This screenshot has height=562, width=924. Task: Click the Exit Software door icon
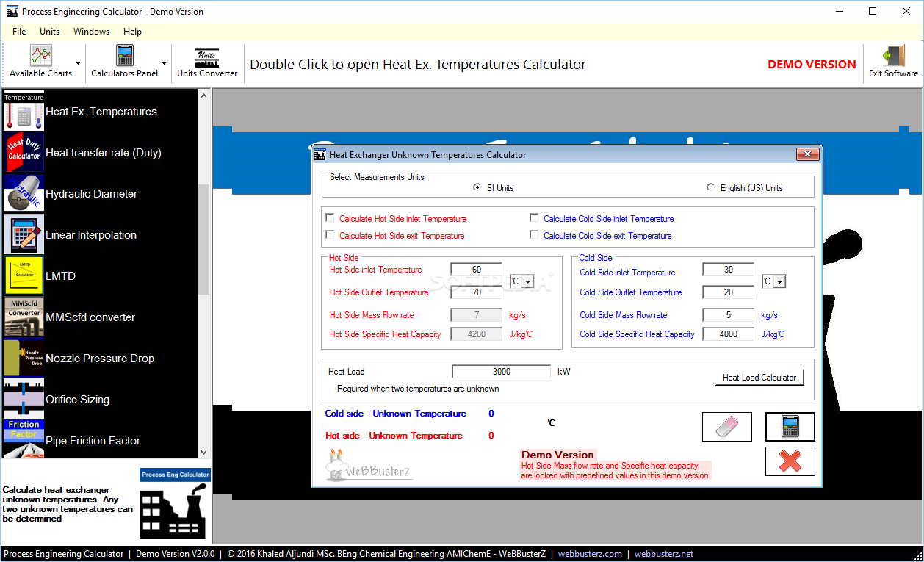click(893, 56)
